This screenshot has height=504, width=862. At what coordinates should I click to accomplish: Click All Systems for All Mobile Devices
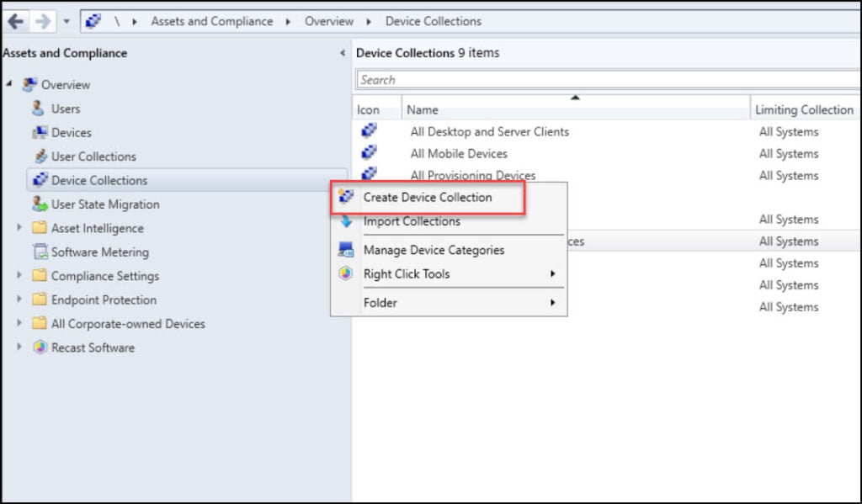tap(788, 154)
